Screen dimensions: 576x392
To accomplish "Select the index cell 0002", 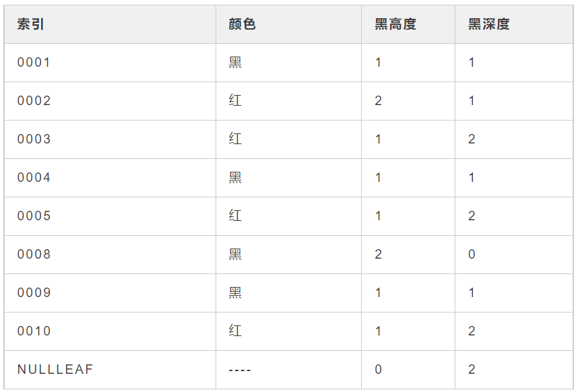I will click(34, 101).
